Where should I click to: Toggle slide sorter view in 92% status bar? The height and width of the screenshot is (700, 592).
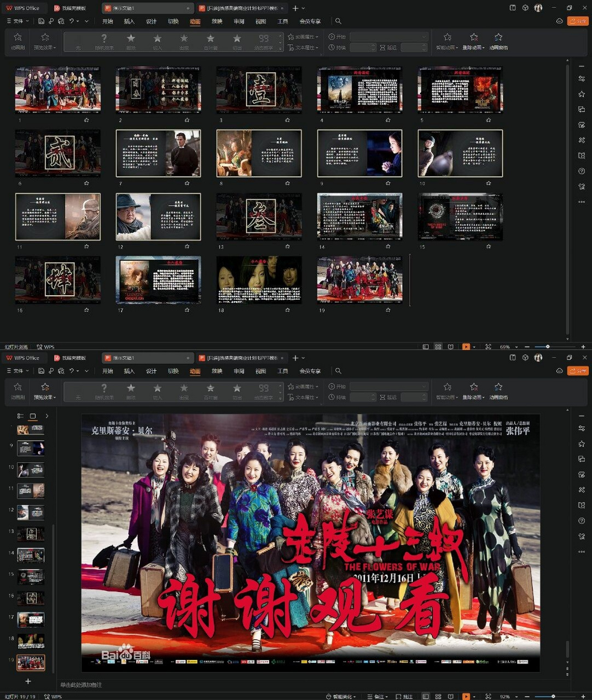pyautogui.click(x=438, y=697)
